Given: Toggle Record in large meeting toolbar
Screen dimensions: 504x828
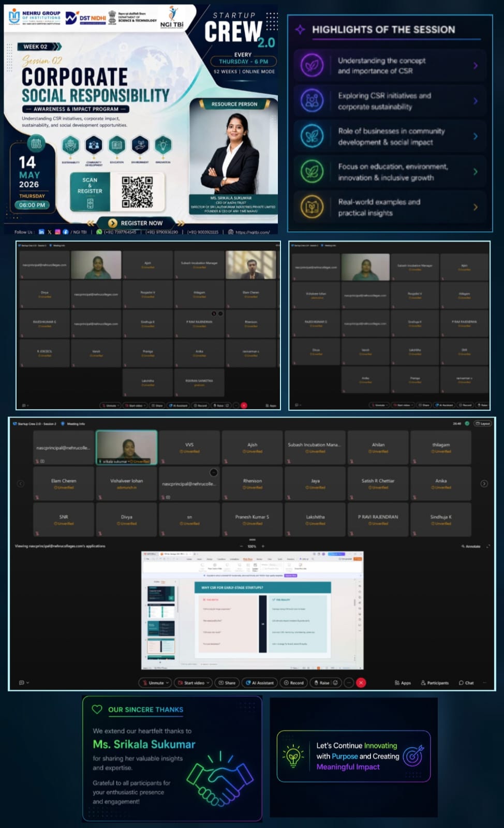Looking at the screenshot, I should point(293,683).
